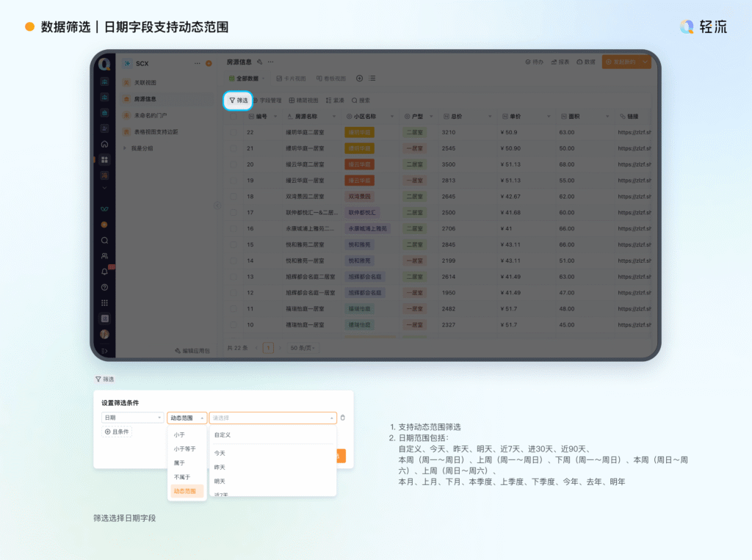Open the 日期 field dropdown
Screen dimensions: 752x560
point(133,418)
